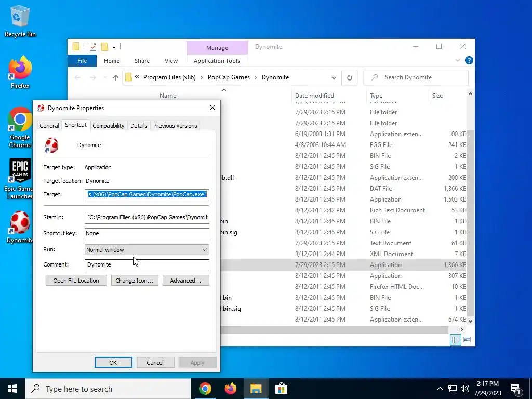Viewport: 532px width, 399px height.
Task: Click the File Explorer taskbar icon
Action: click(x=256, y=389)
